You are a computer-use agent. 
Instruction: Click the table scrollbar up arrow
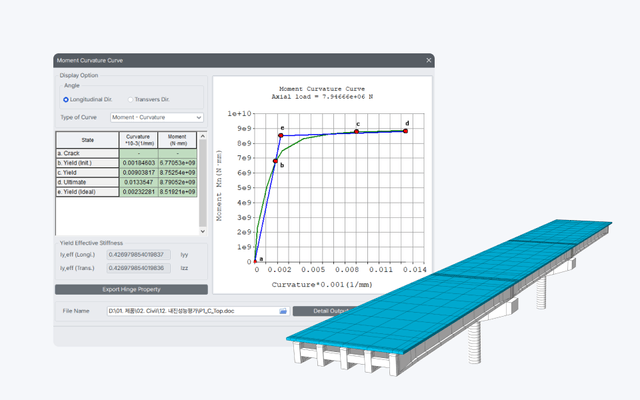coord(203,136)
